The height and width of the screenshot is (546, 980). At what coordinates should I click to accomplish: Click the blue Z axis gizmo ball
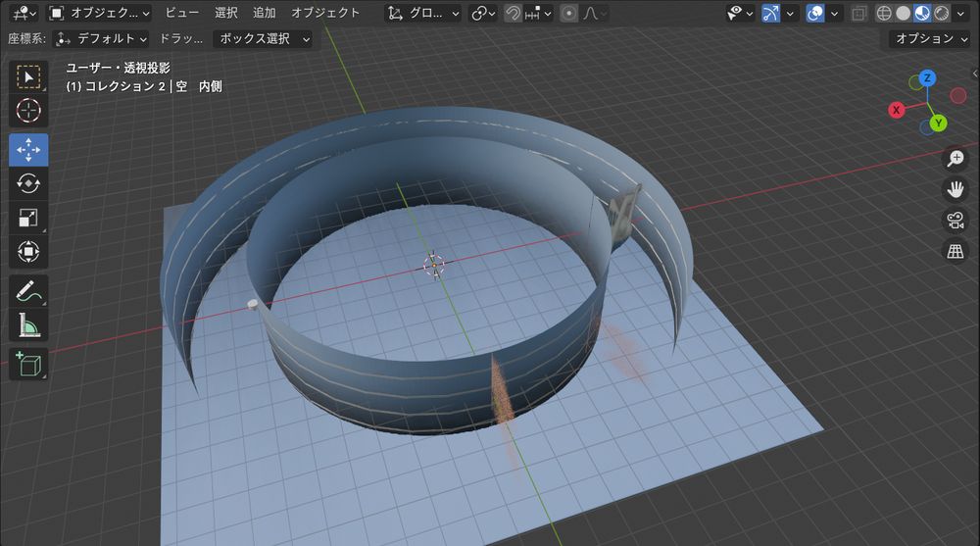point(927,78)
